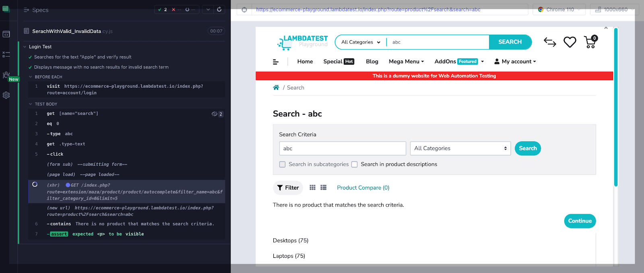
Task: Rerun all tests with the reload icon
Action: tap(219, 9)
